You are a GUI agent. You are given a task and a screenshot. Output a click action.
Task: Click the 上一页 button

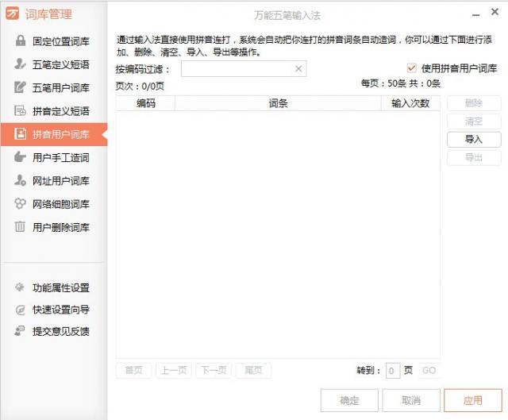(x=174, y=370)
